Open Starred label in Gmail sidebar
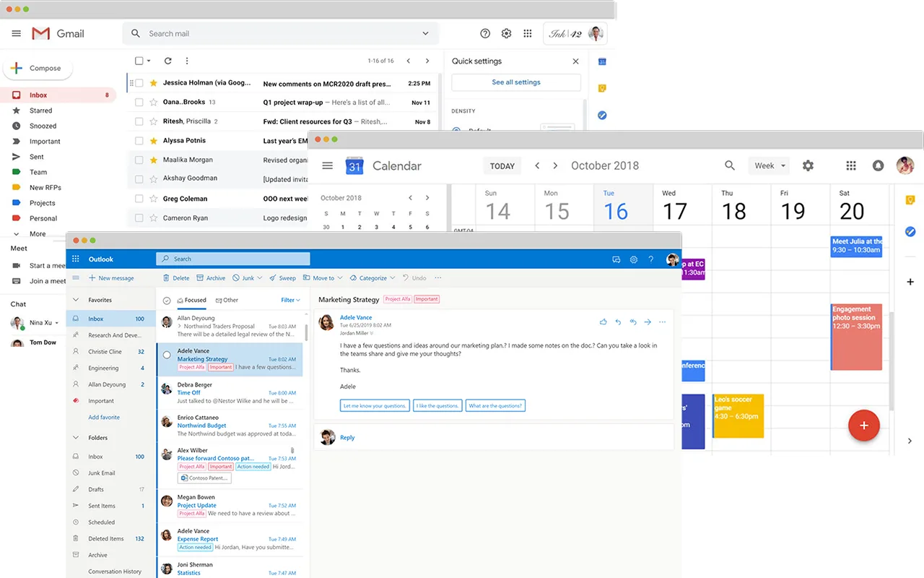924x578 pixels. (x=40, y=111)
